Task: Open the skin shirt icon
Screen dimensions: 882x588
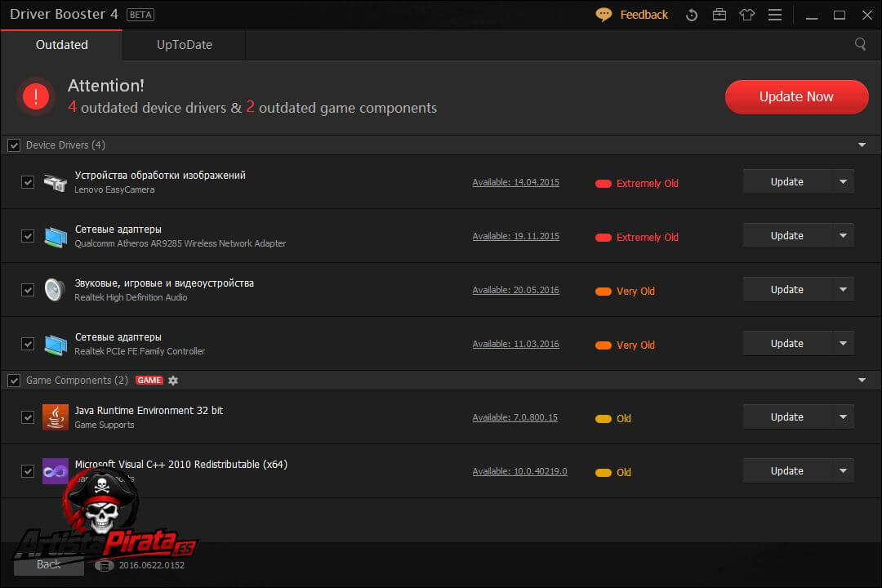Action: [x=747, y=15]
